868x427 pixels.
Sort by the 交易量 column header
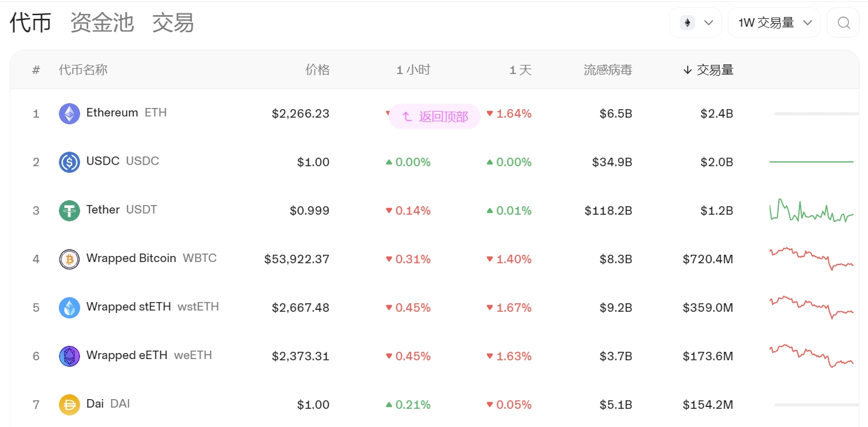click(x=708, y=70)
